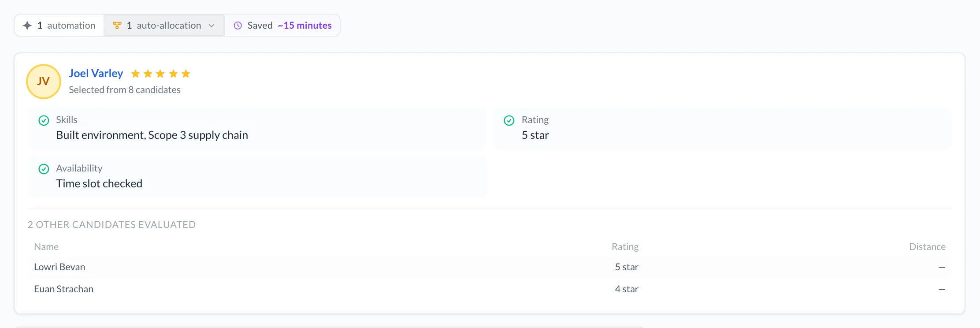
Task: Expand the auto-allocation dropdown chevron
Action: pos(212,26)
